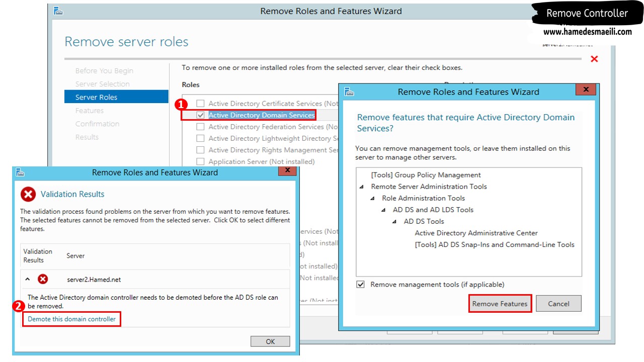The width and height of the screenshot is (644, 362).
Task: Select Confirmation wizard step
Action: pyautogui.click(x=97, y=124)
